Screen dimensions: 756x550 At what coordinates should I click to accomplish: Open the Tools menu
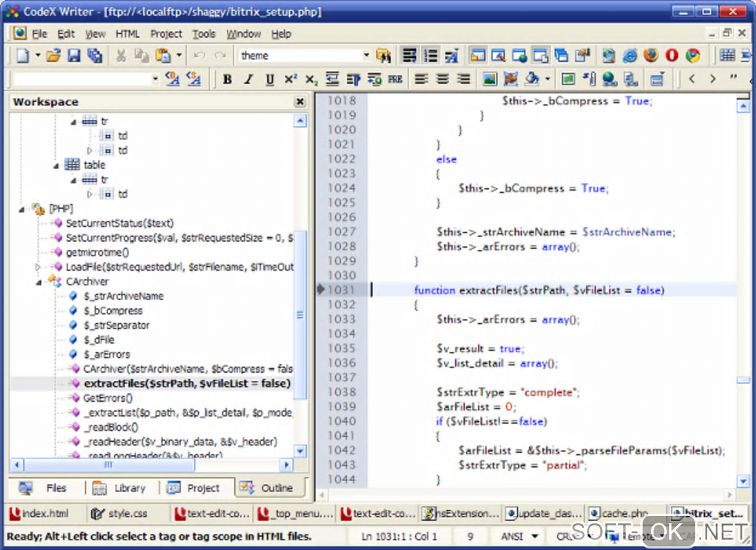(204, 34)
